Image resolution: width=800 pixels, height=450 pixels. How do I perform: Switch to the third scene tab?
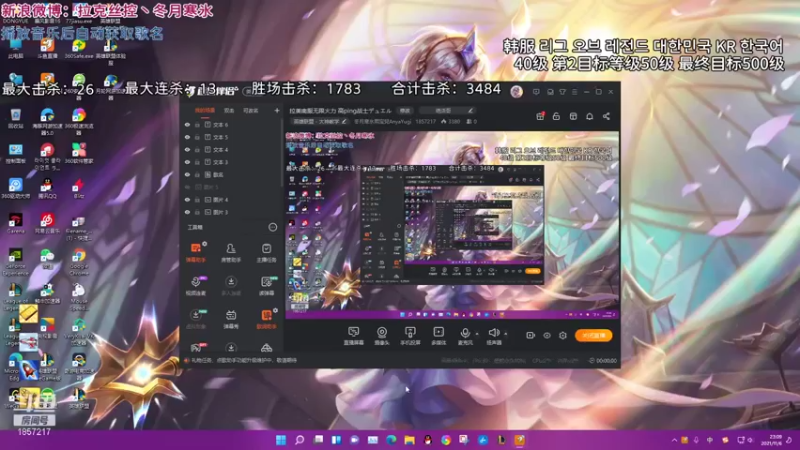pyautogui.click(x=250, y=111)
